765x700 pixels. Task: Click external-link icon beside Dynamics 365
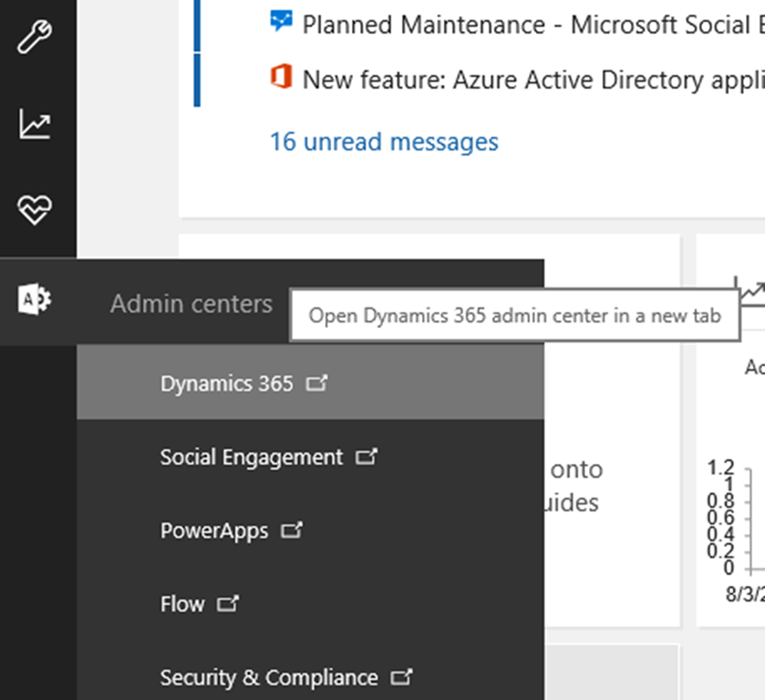pos(316,384)
